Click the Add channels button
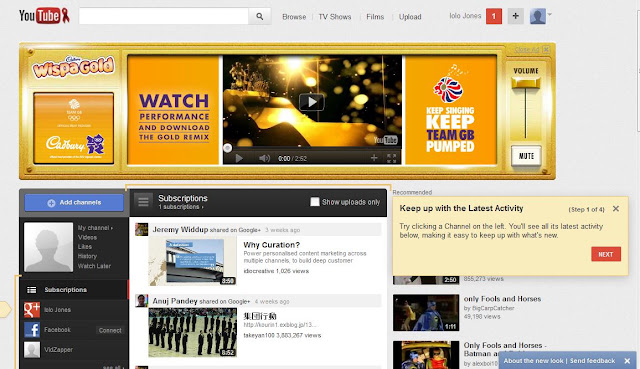The width and height of the screenshot is (640, 369). [x=74, y=202]
